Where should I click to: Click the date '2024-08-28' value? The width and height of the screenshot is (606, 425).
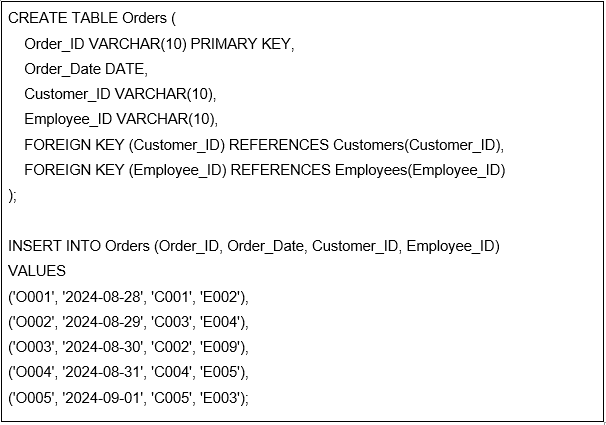(103, 297)
